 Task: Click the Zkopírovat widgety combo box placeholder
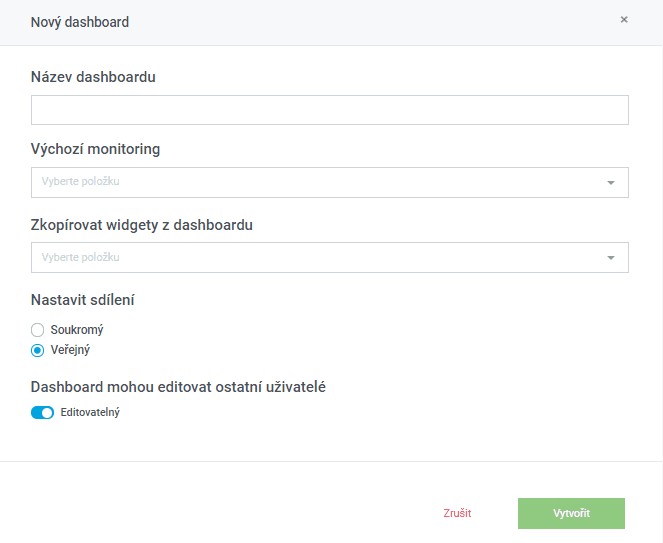pos(82,257)
